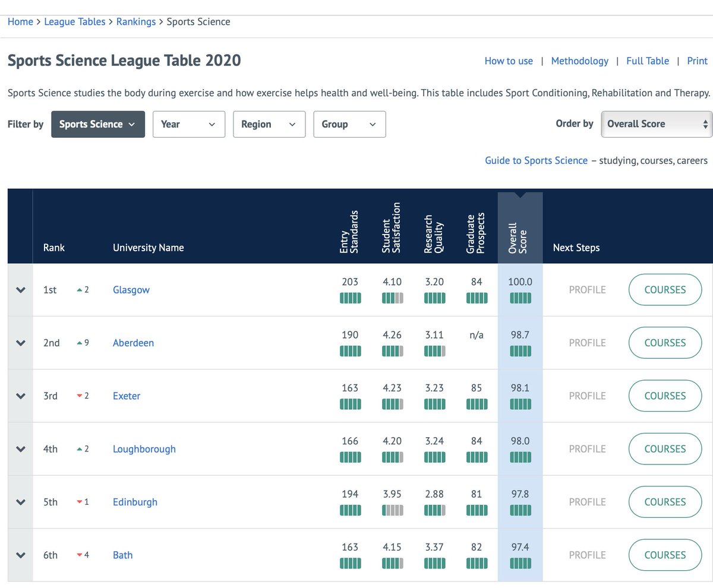Open the Aberdeen university link
The image size is (713, 588).
pos(133,343)
